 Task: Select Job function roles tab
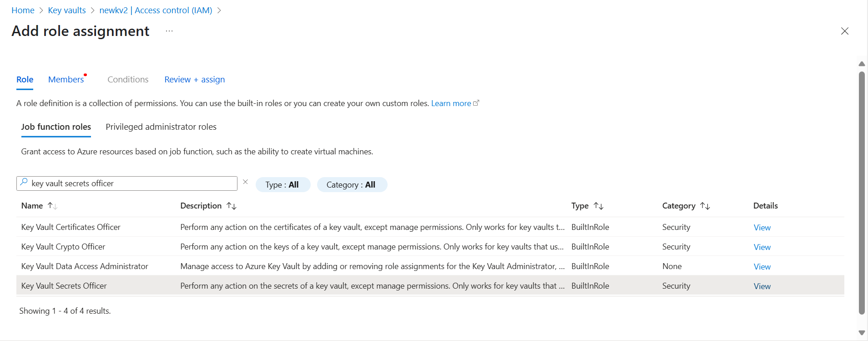(56, 127)
